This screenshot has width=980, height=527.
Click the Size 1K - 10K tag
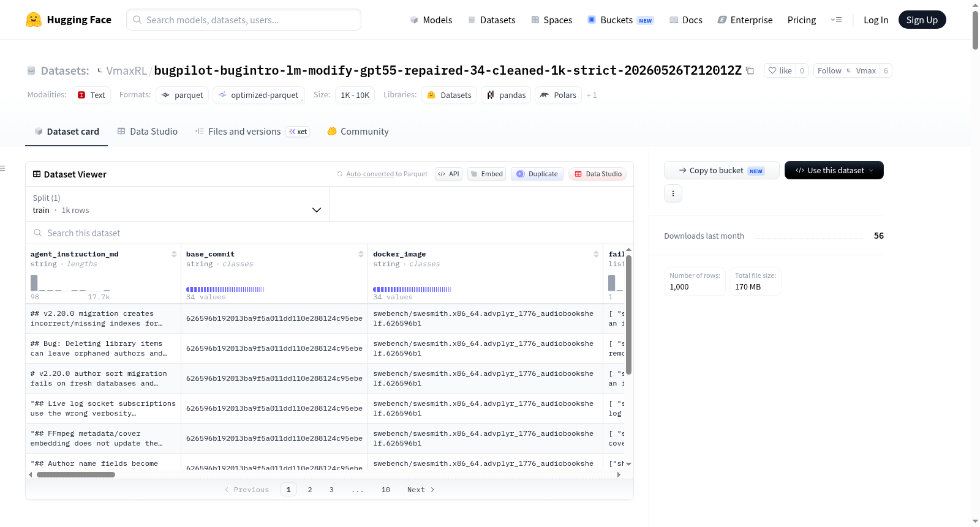click(355, 95)
